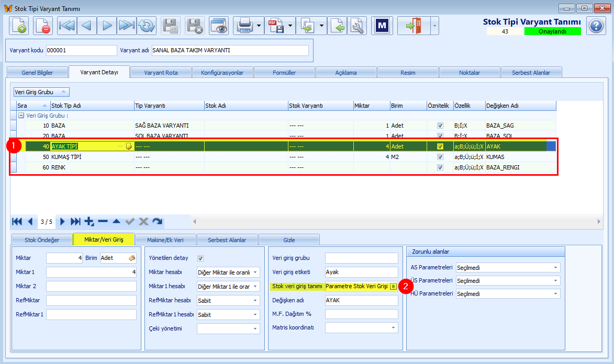Click grid navigator add row plus button
614x364 pixels.
(x=89, y=222)
